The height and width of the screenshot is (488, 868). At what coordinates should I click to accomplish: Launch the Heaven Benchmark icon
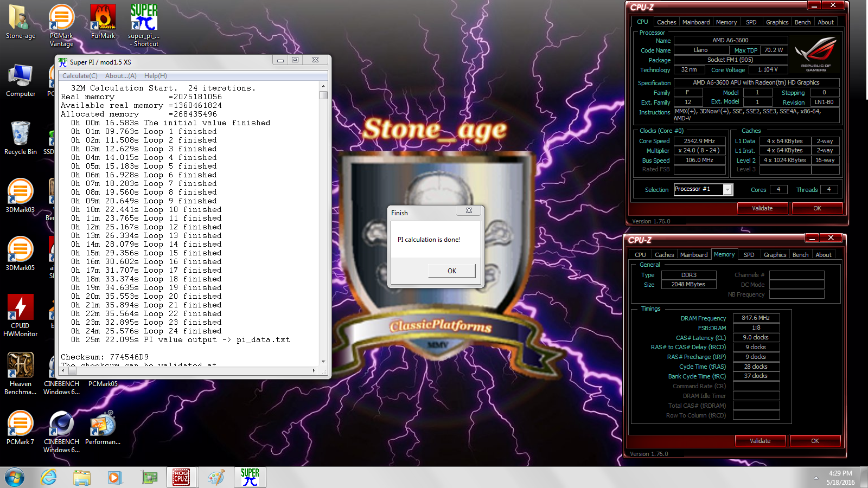[20, 374]
